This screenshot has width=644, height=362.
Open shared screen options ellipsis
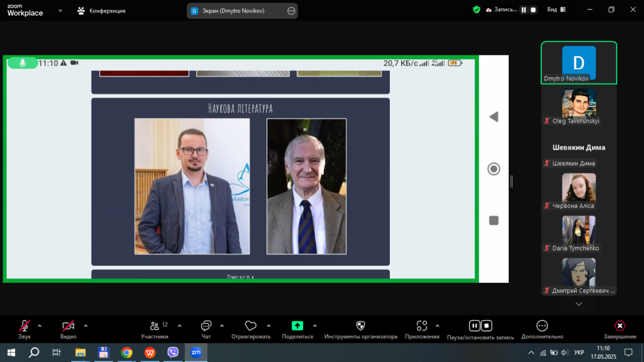coord(291,11)
